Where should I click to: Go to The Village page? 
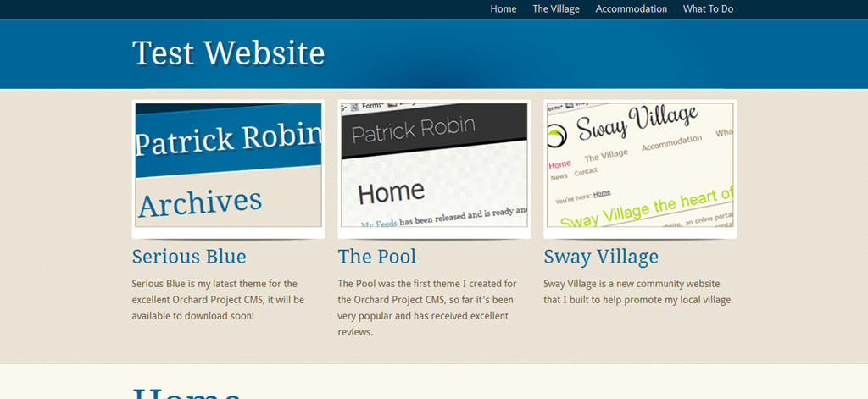tap(556, 9)
